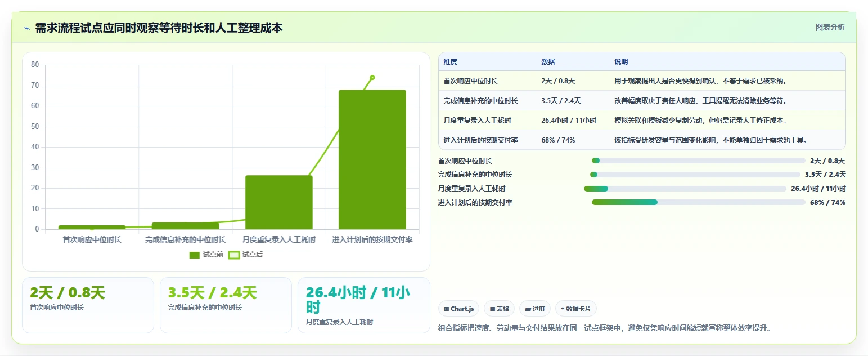The height and width of the screenshot is (356, 868).
Task: Click the panel title 需求流程试点应同时观察等待时长和人工整理成本
Action: click(x=159, y=28)
